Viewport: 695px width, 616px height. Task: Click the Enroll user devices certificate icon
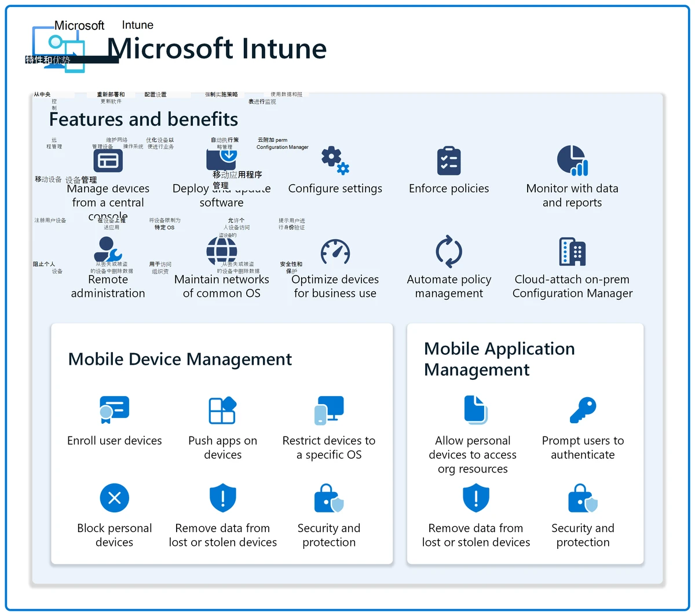pyautogui.click(x=114, y=410)
